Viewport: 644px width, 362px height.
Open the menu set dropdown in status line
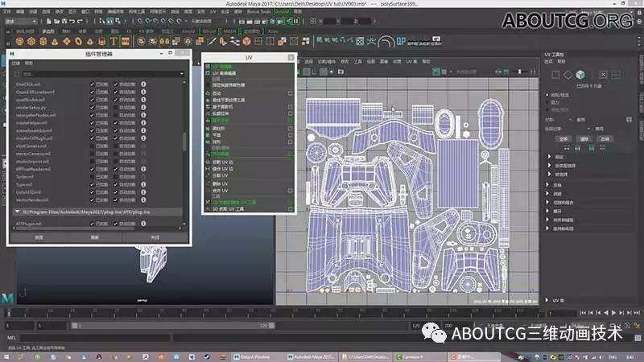click(x=21, y=21)
